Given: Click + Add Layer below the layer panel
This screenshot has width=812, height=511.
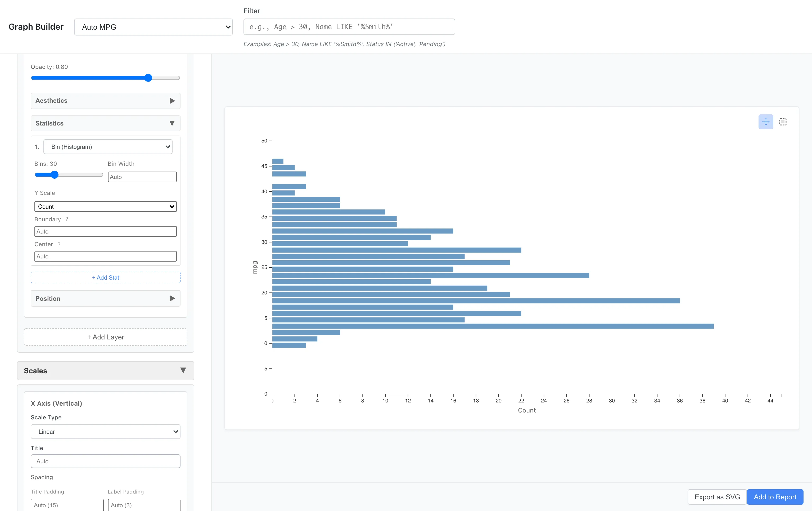Looking at the screenshot, I should (105, 337).
